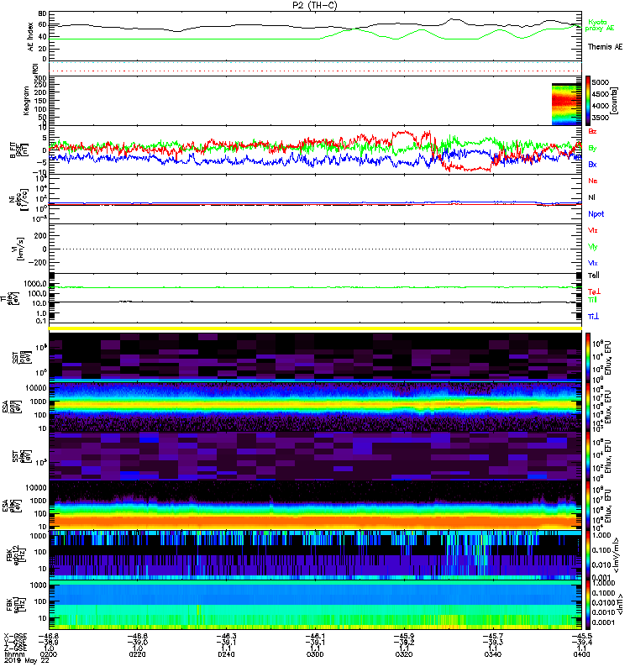The height and width of the screenshot is (672, 630).
Task: Select the black Ni legend label on the right
Action: 591,197
